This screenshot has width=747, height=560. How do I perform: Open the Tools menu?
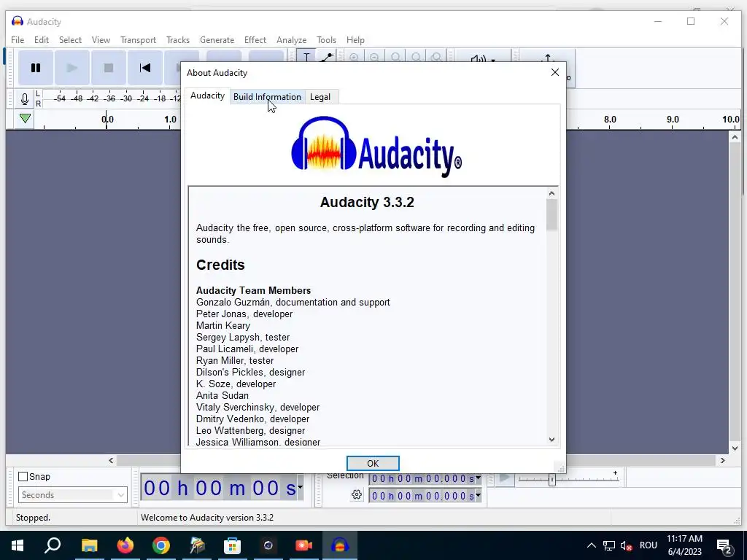coord(326,40)
